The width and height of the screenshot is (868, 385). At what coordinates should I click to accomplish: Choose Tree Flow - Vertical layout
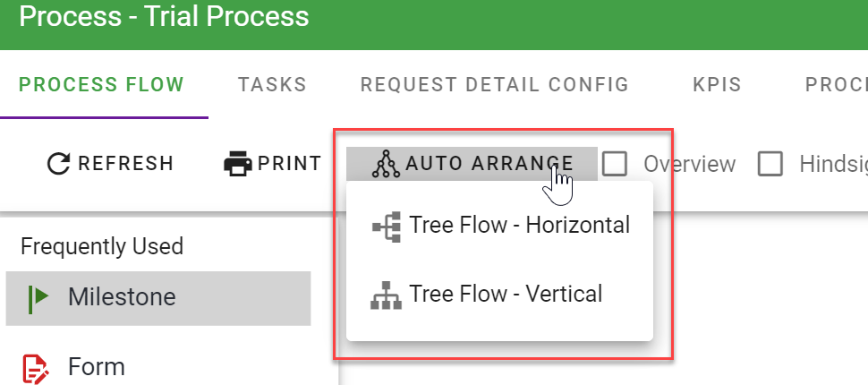(506, 294)
